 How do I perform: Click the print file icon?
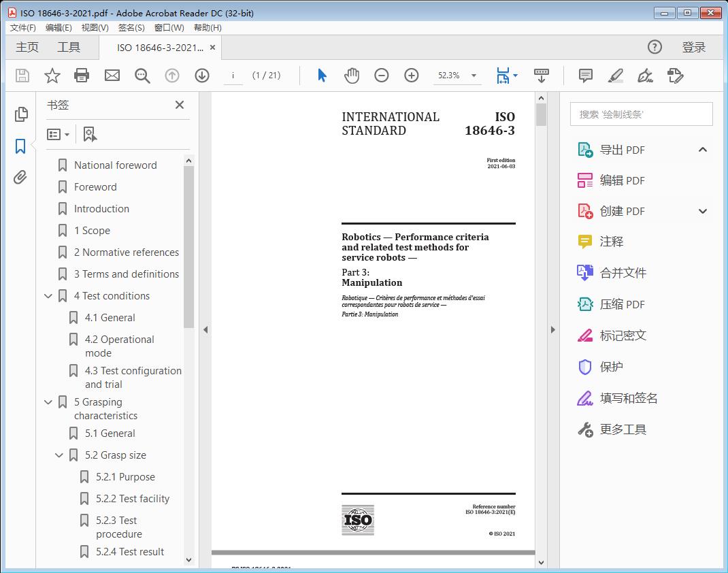[82, 76]
